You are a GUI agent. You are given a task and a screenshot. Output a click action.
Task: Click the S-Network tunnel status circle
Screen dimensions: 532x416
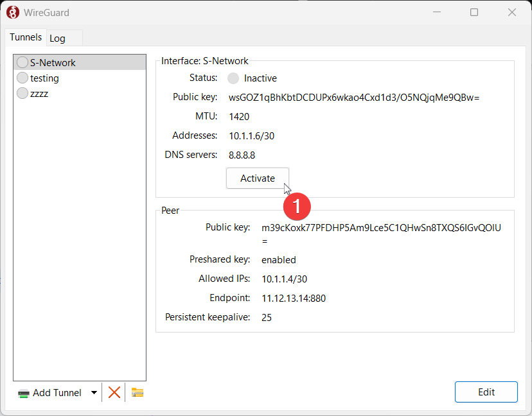coord(22,62)
